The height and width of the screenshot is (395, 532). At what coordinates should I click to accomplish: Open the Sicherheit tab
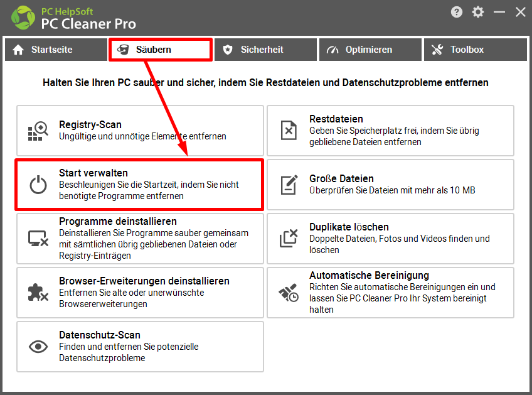[265, 50]
